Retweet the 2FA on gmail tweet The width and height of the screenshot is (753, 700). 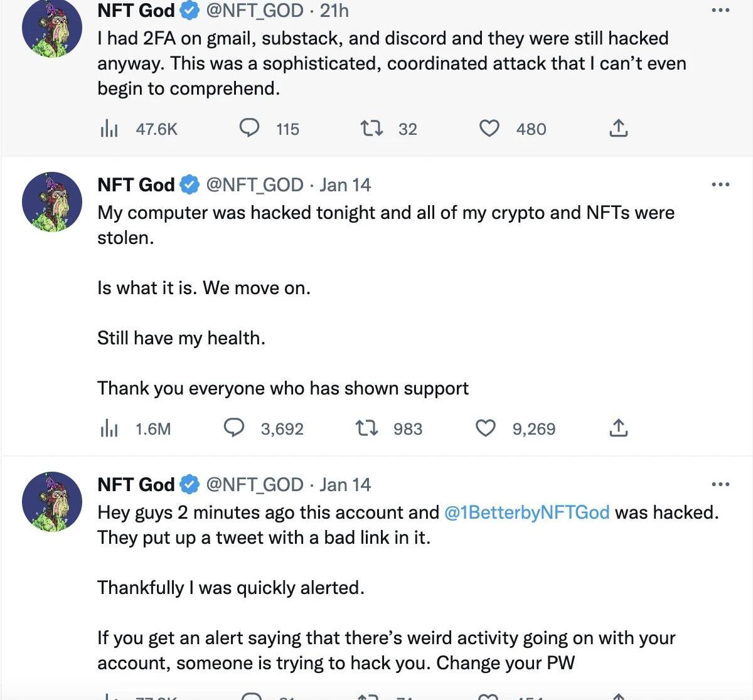371,129
